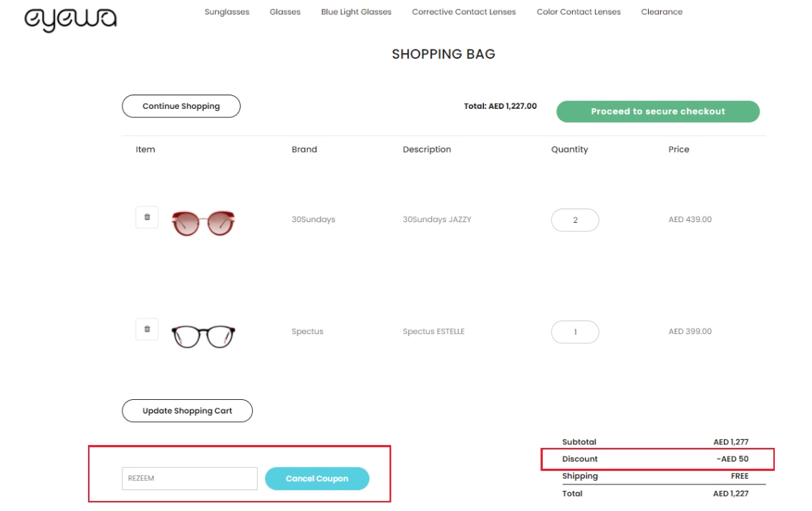View Color Contact Lenses
Screen dimensions: 812x511
pyautogui.click(x=578, y=11)
